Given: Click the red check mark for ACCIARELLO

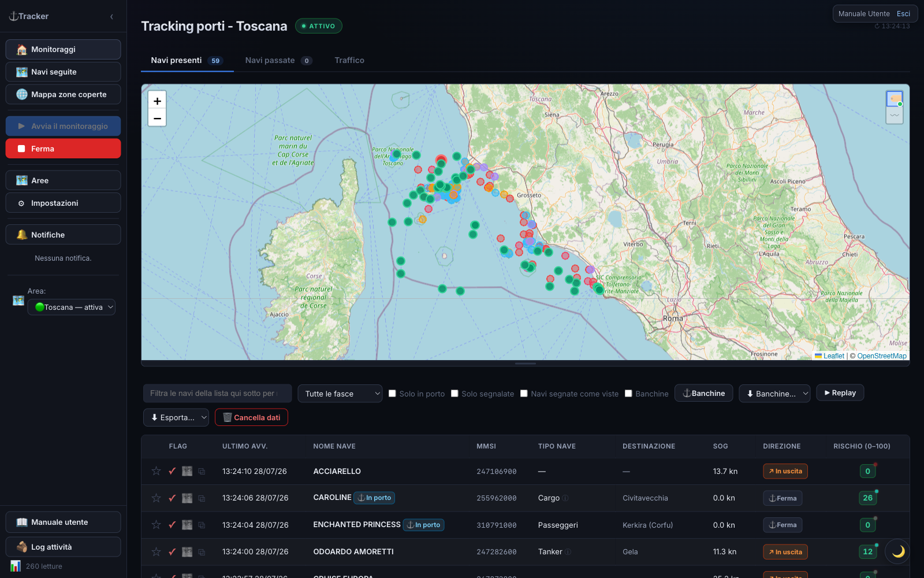Looking at the screenshot, I should point(172,471).
